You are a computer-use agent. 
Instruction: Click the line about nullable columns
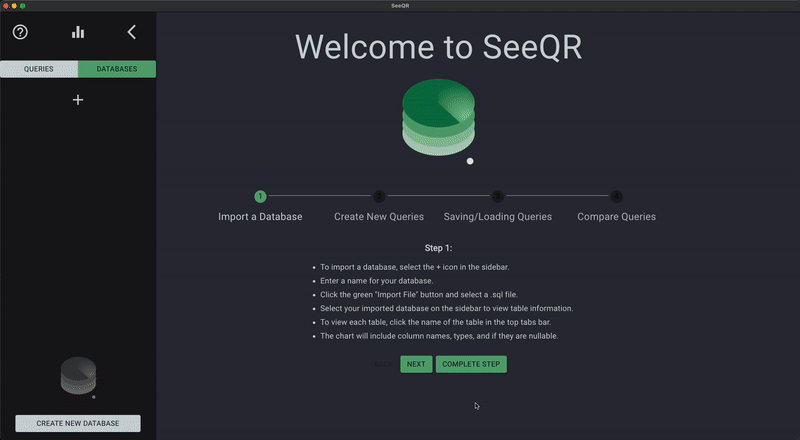[x=439, y=336]
